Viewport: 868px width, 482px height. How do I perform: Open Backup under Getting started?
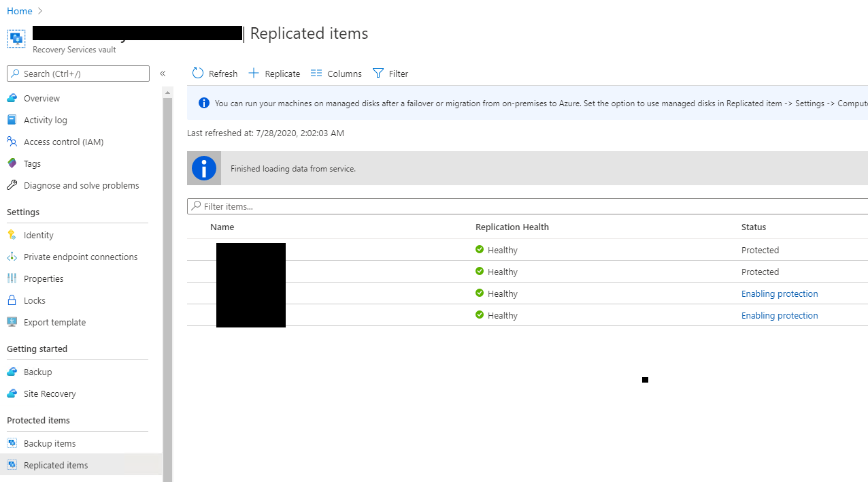[x=37, y=372]
